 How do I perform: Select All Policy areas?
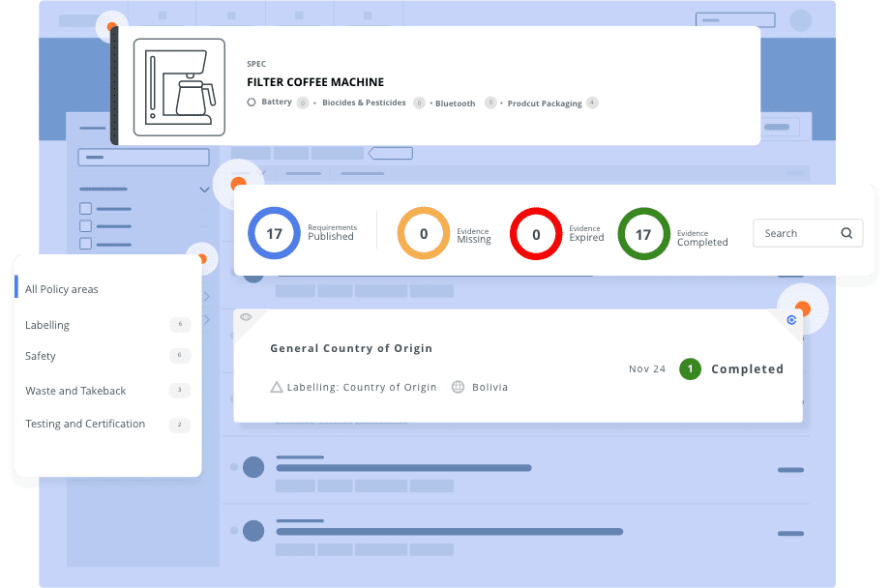61,289
